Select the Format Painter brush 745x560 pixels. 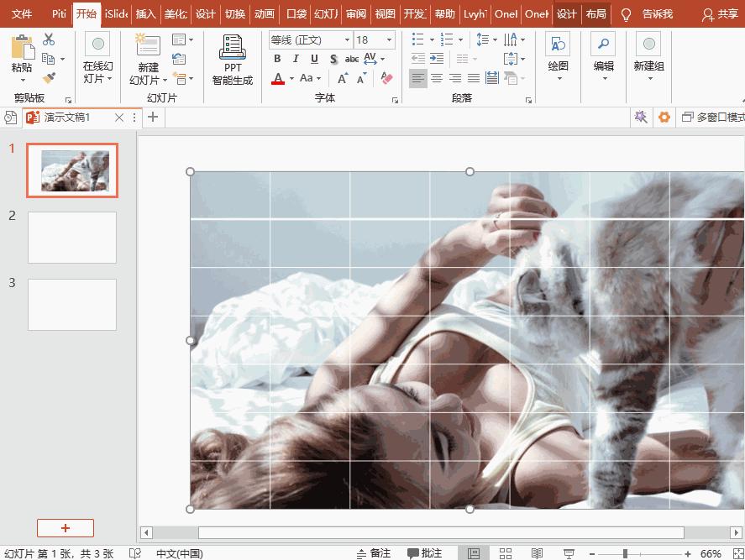[x=49, y=78]
